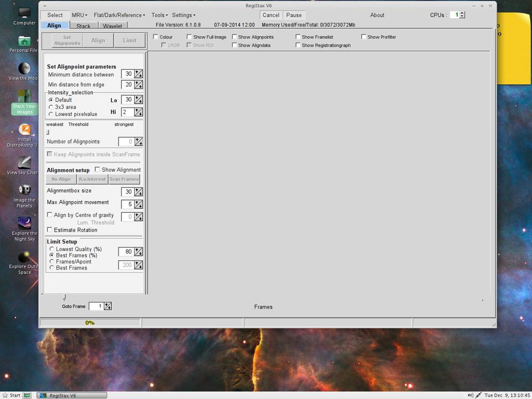Open the View the Moon desktop icon
This screenshot has height=399, width=532.
click(x=24, y=69)
